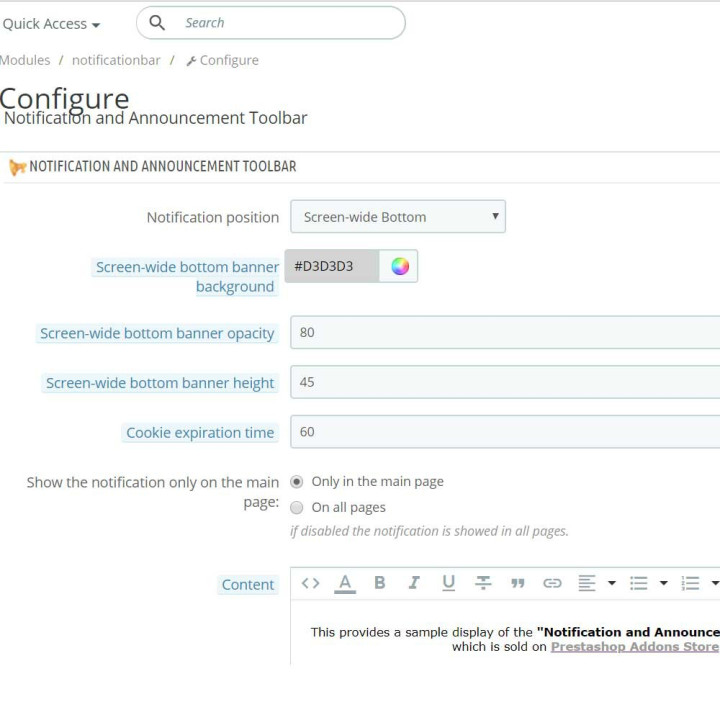Apply underline formatting in editor

point(449,583)
